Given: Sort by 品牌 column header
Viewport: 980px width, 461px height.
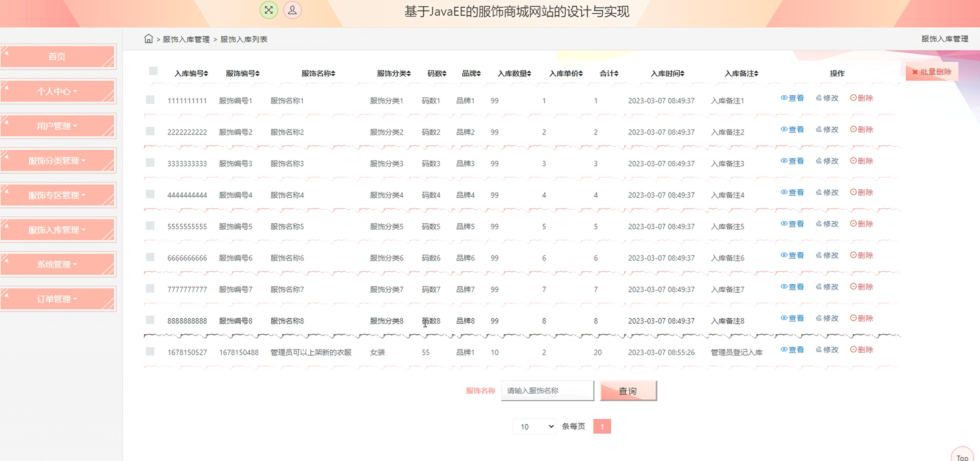Looking at the screenshot, I should point(471,73).
